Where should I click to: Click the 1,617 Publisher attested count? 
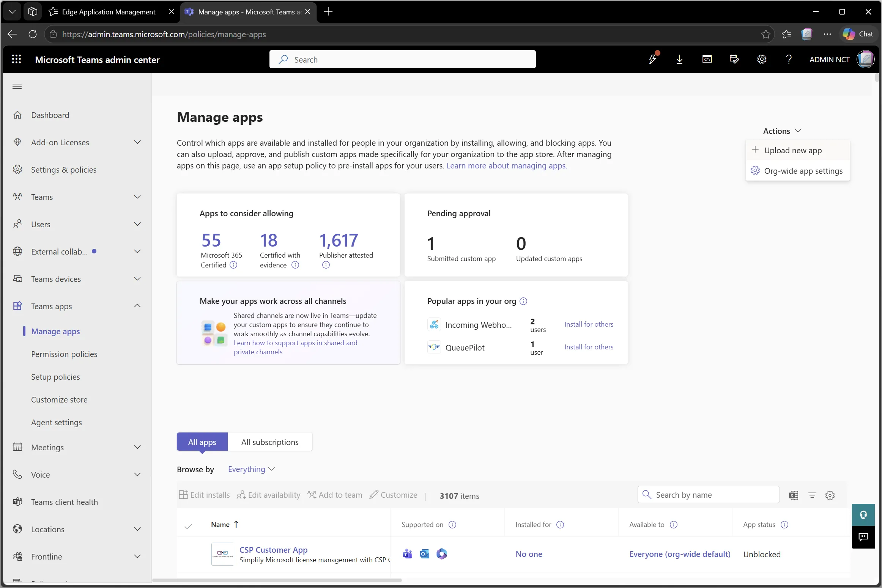point(339,240)
